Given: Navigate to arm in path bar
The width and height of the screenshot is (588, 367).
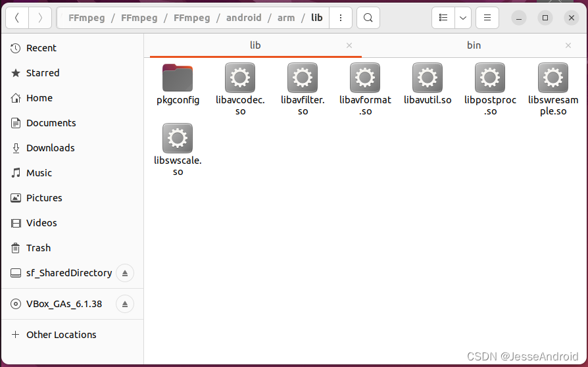Looking at the screenshot, I should coord(286,18).
